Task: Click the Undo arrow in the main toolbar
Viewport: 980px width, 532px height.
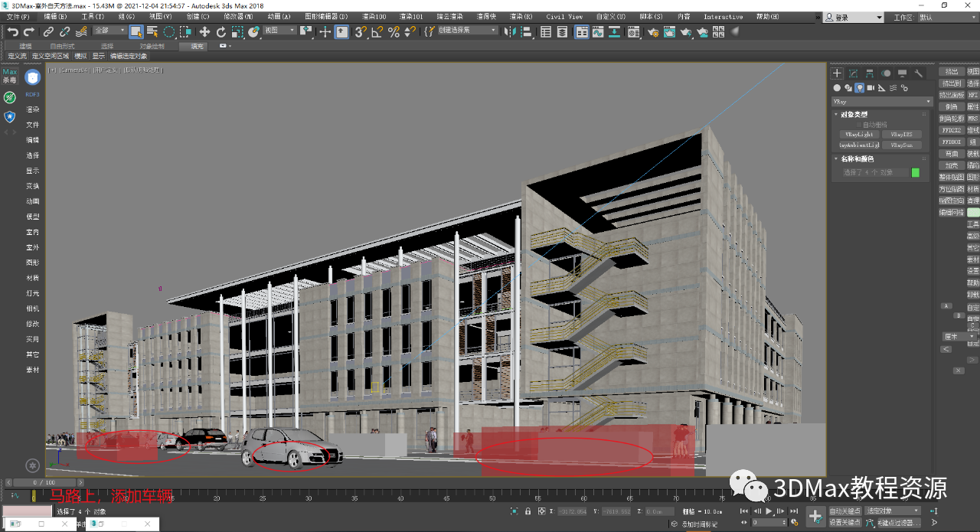Action: (13, 31)
